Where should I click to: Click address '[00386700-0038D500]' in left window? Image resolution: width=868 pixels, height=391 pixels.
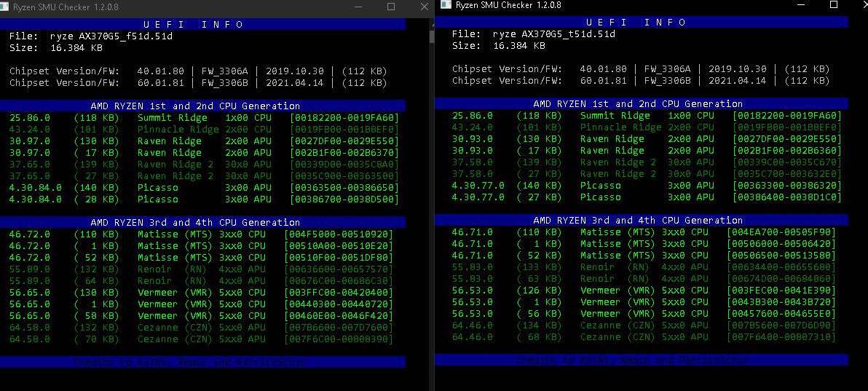click(x=344, y=199)
